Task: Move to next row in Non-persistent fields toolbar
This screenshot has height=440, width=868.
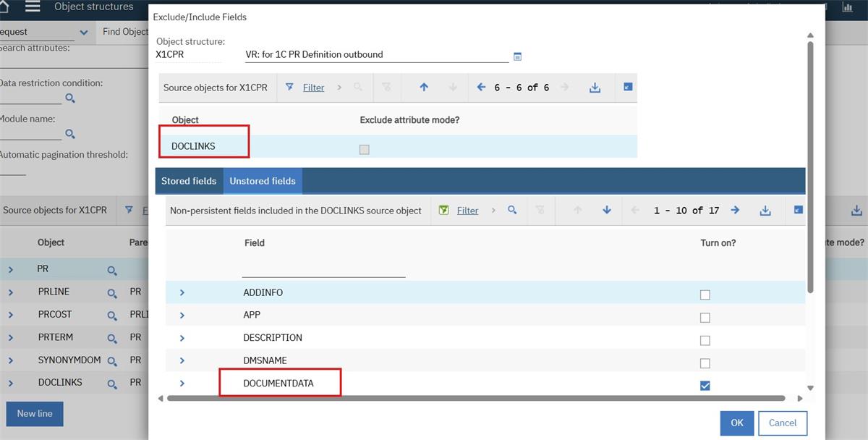Action: [x=606, y=210]
